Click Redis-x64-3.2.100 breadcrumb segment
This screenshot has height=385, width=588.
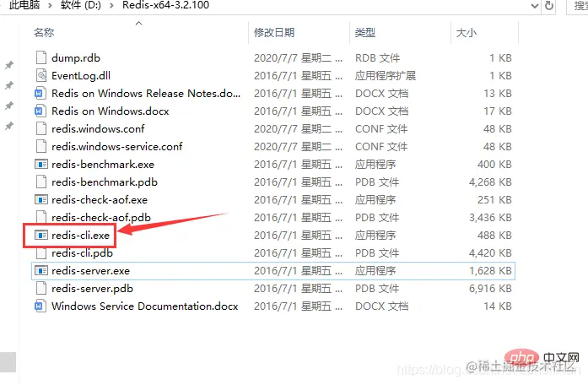165,5
